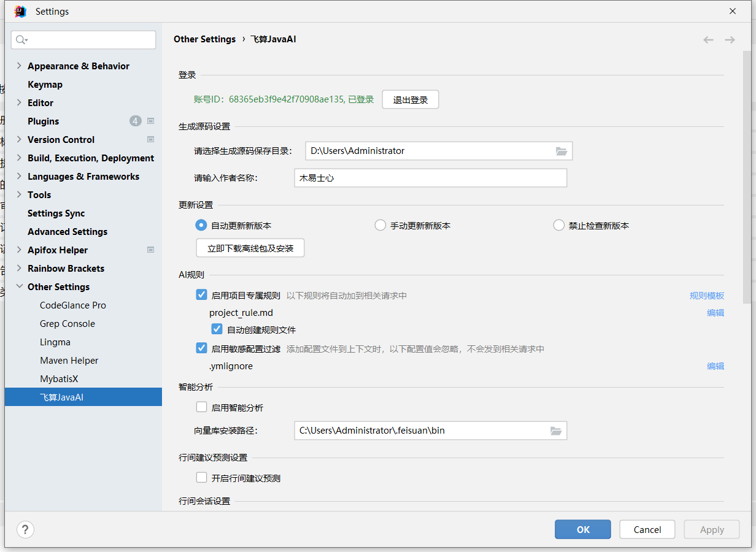Click the account ID logged-in text
This screenshot has height=552, width=756.
coord(284,99)
